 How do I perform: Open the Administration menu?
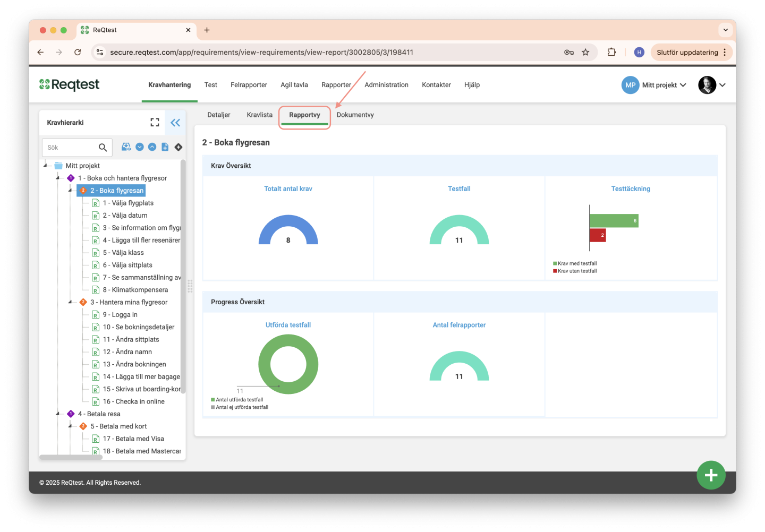[x=387, y=85]
